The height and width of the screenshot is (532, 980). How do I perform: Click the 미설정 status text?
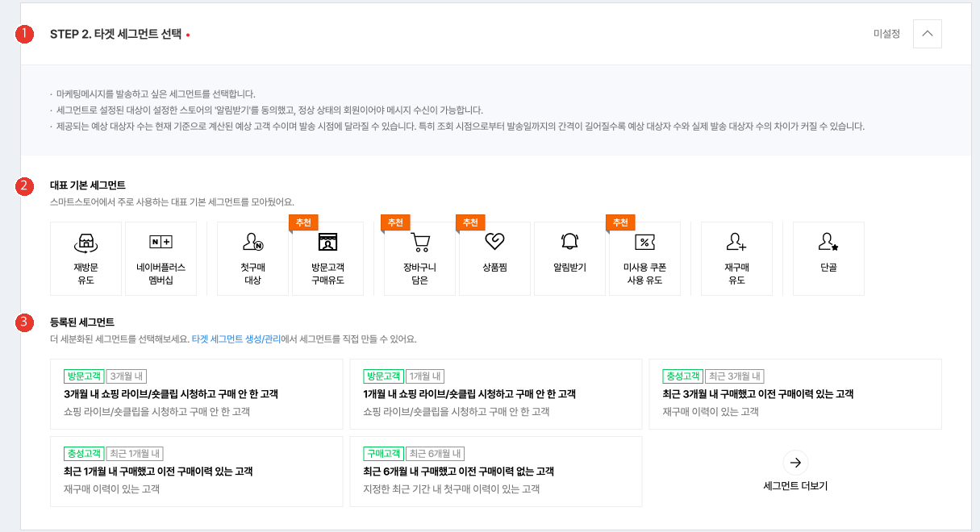pos(886,34)
